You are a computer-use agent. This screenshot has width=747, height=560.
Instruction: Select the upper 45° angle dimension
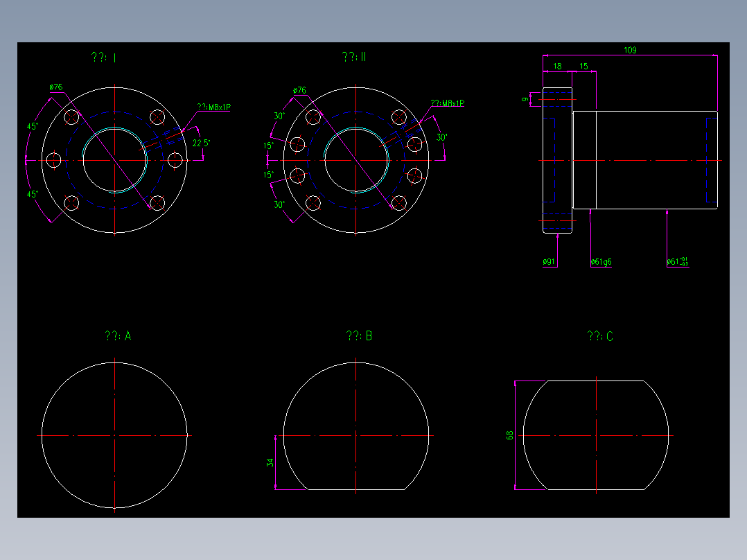point(32,126)
